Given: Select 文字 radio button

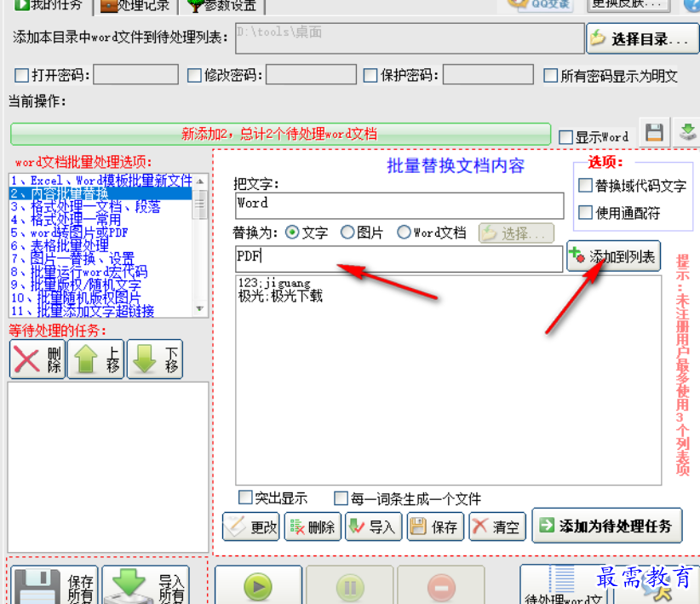Looking at the screenshot, I should coord(292,233).
